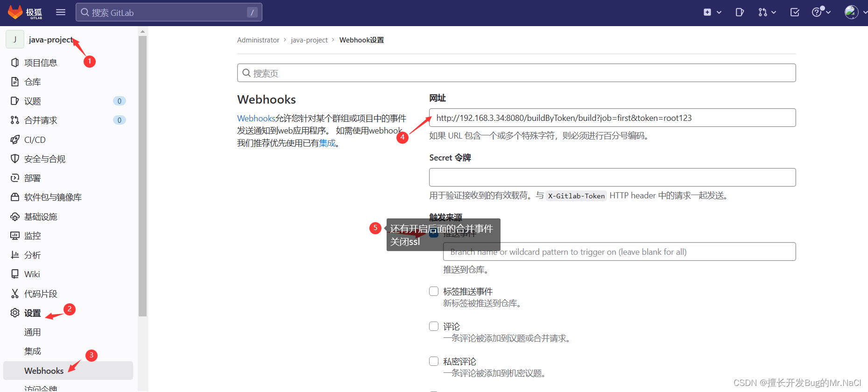Toggle the hamburger main menu
Viewport: 868px width, 392px height.
[x=61, y=12]
